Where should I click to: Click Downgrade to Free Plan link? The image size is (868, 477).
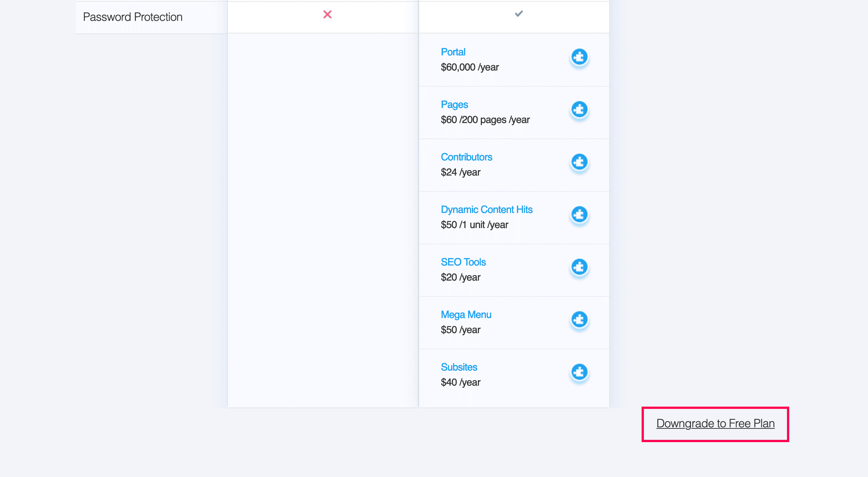715,424
